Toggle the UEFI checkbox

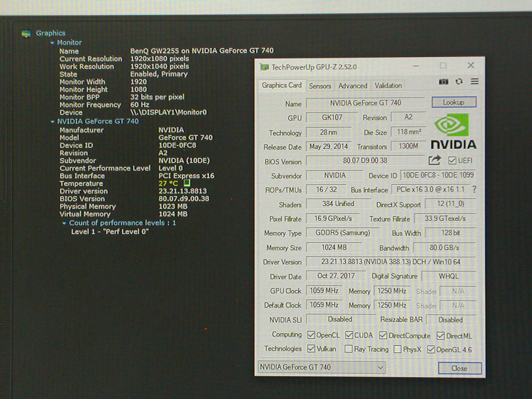(452, 160)
